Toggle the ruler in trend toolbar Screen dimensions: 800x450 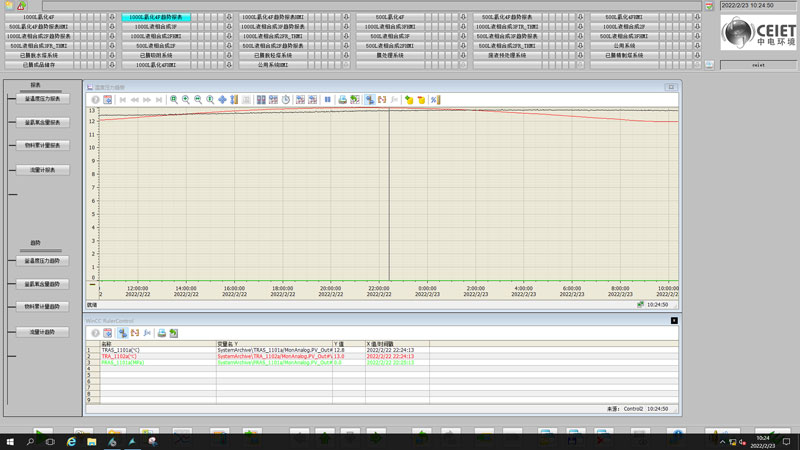pyautogui.click(x=370, y=100)
